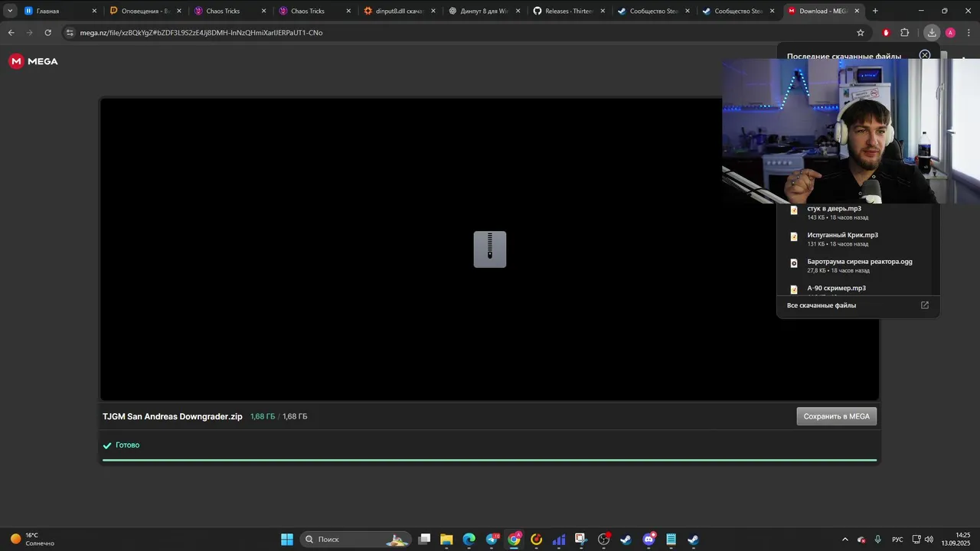Click the zip archive icon in the preview
Screen dimensions: 980x551
click(490, 249)
